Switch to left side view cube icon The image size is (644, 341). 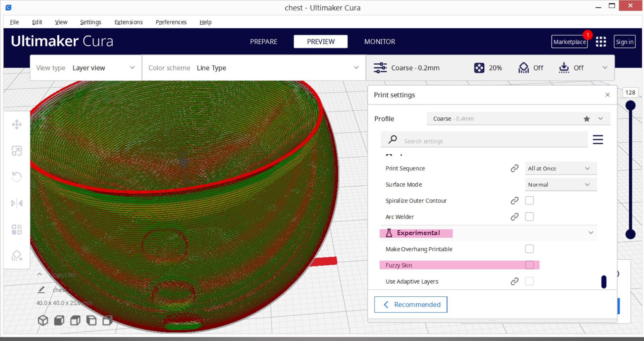pyautogui.click(x=91, y=321)
